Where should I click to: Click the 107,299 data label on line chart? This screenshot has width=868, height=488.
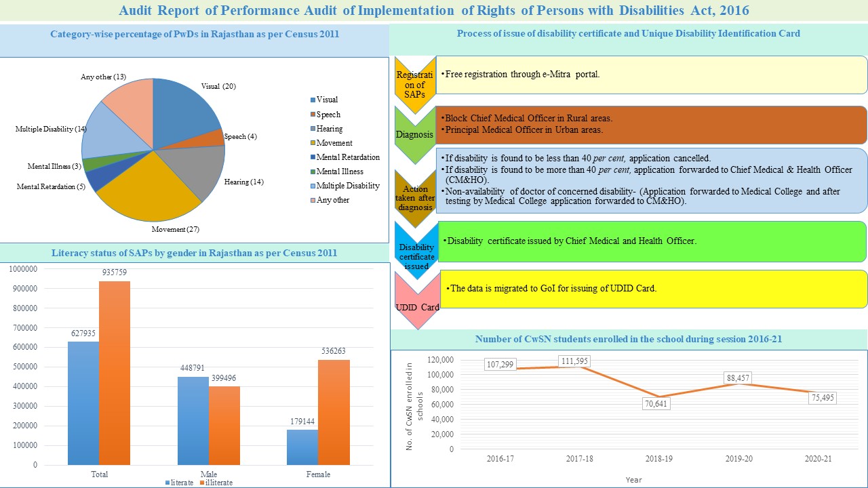[x=500, y=365]
